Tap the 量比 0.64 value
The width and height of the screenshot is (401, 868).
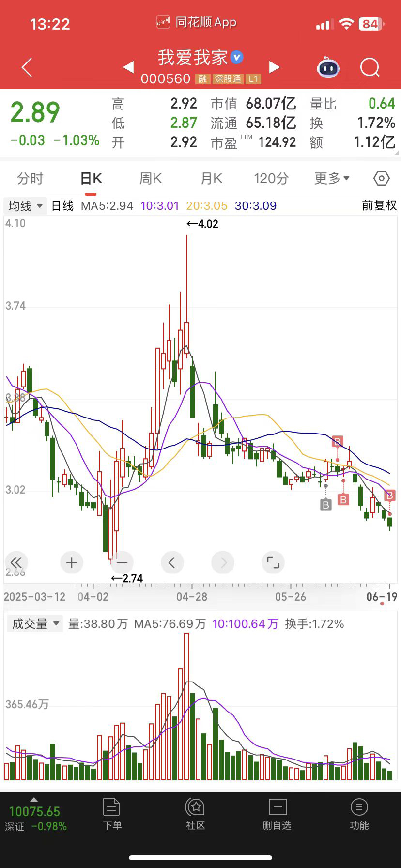[x=382, y=103]
